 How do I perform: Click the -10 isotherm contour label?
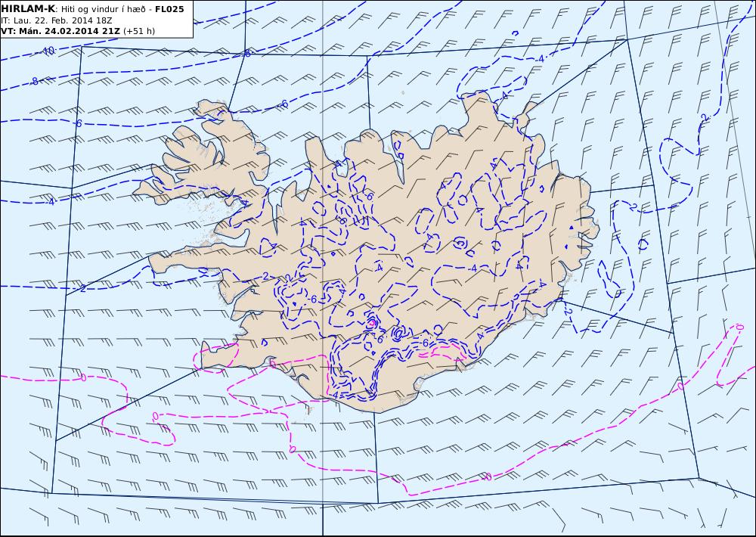tap(47, 51)
